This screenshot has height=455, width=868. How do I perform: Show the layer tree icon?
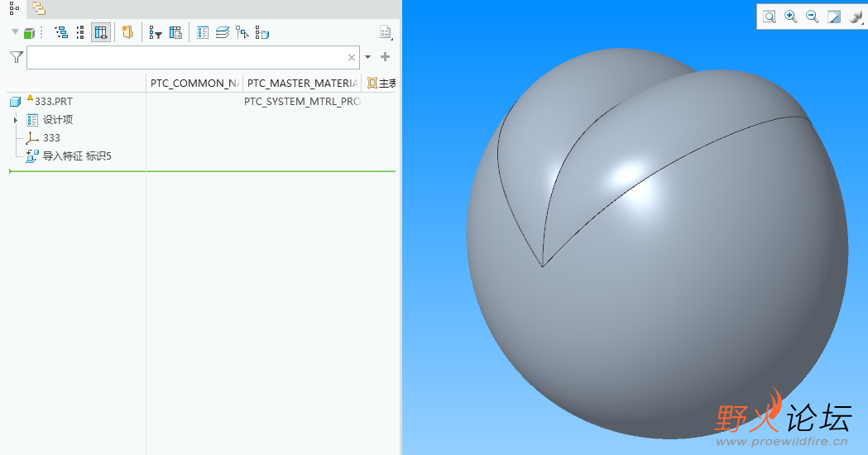pyautogui.click(x=223, y=32)
